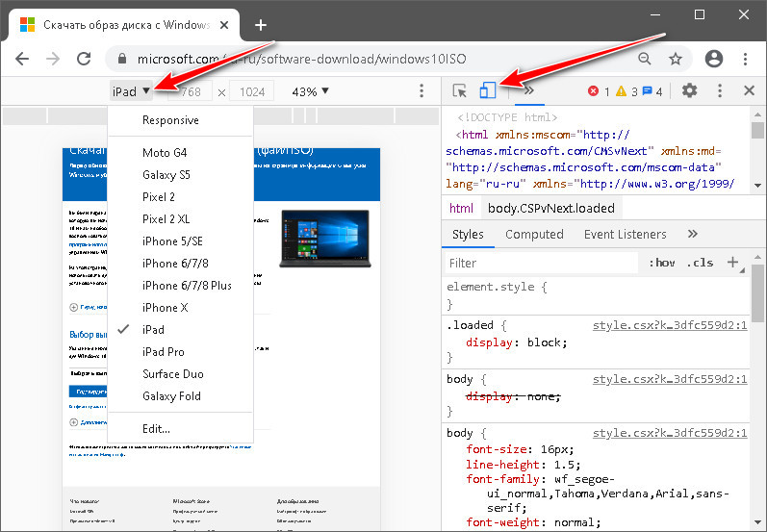The width and height of the screenshot is (767, 532).
Task: Open style.csx link for body font-size rule
Action: [x=670, y=433]
